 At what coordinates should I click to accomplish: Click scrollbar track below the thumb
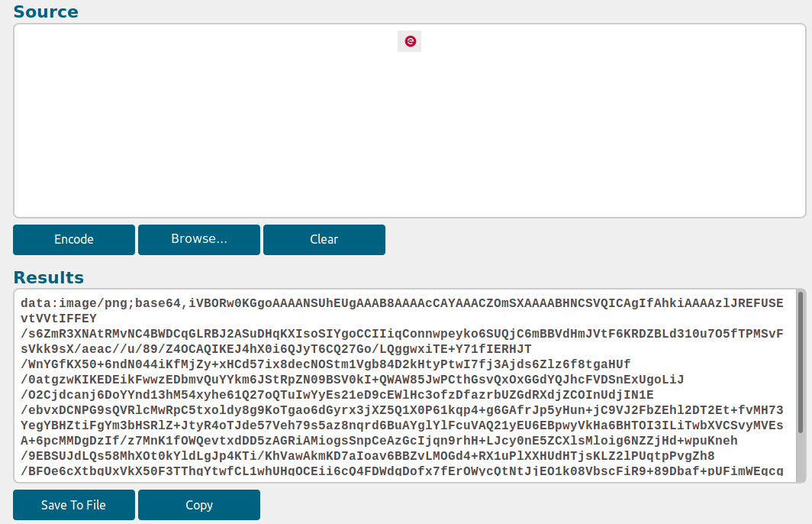pyautogui.click(x=800, y=458)
